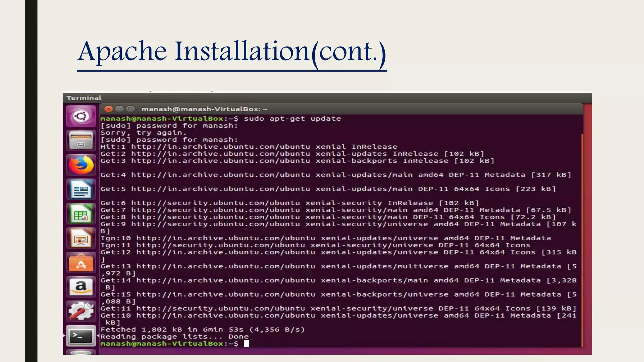Click the 'Fetched 1,802 kB' summary line

pos(203,330)
